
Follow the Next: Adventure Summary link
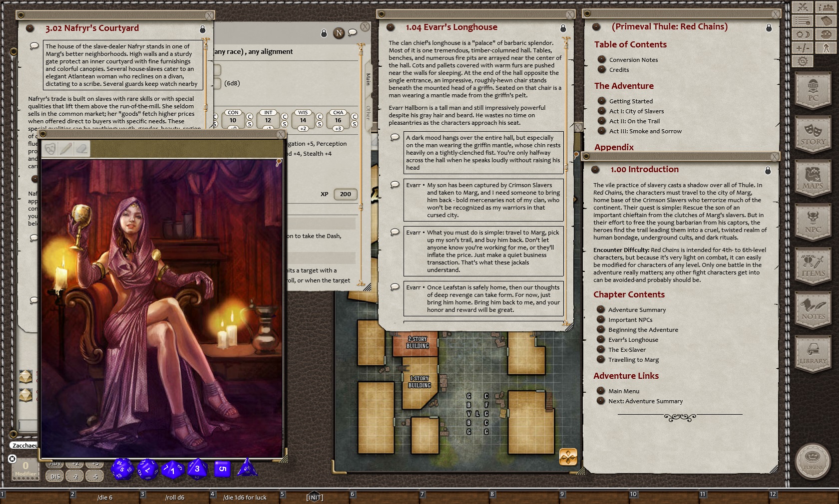click(x=645, y=401)
